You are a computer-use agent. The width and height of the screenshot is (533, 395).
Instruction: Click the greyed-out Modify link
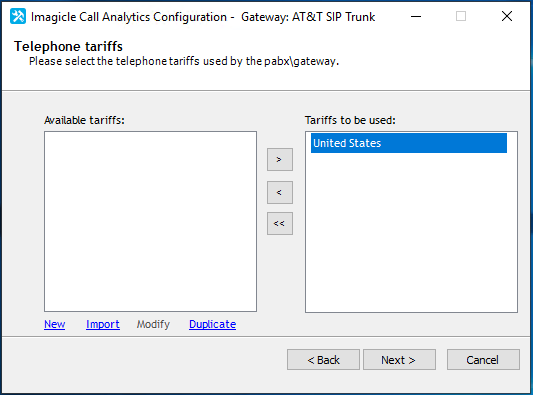point(153,324)
